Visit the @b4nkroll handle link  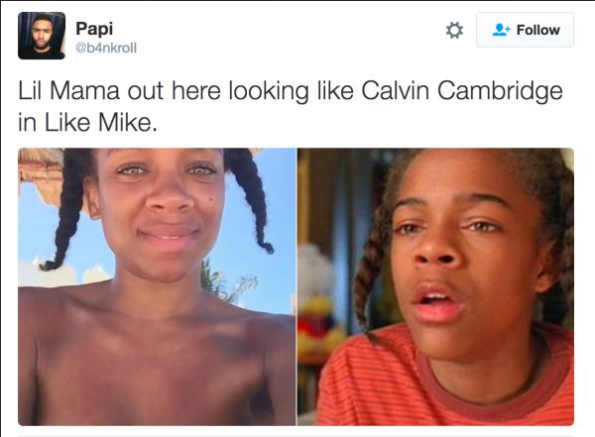pos(106,49)
